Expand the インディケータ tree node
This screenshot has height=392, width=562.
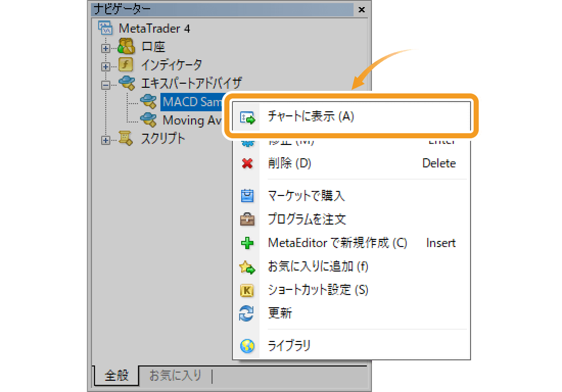tap(105, 67)
